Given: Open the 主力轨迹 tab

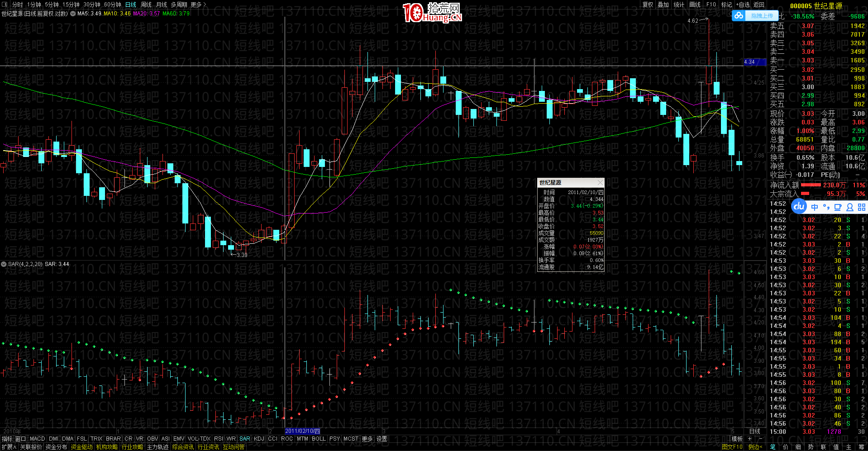Looking at the screenshot, I should click(x=157, y=447).
